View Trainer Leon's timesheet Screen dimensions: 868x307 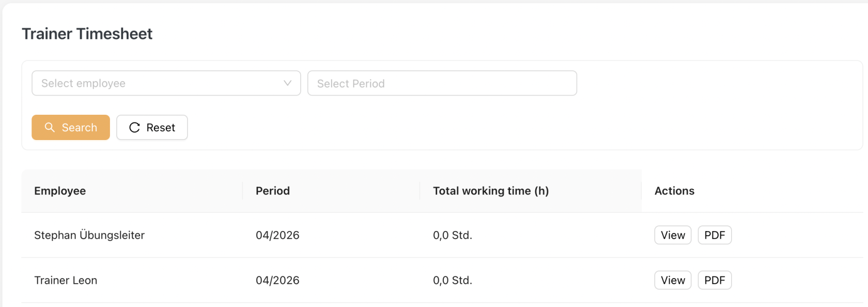click(x=673, y=280)
